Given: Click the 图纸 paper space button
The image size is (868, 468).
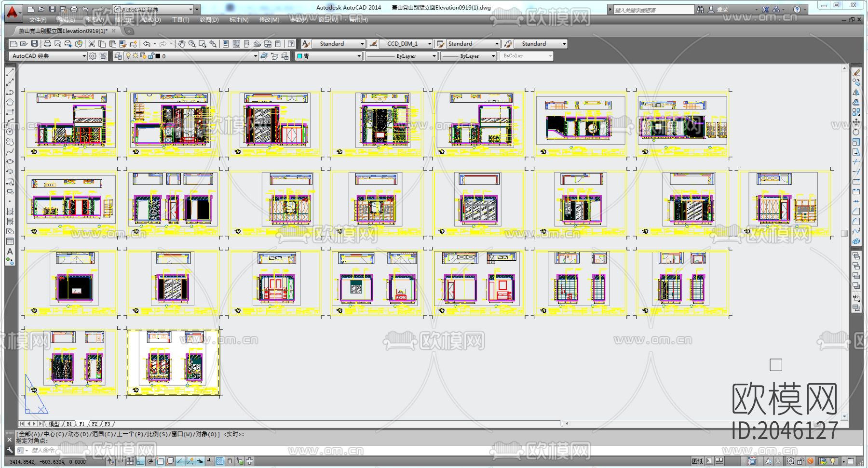Looking at the screenshot, I should tap(697, 461).
